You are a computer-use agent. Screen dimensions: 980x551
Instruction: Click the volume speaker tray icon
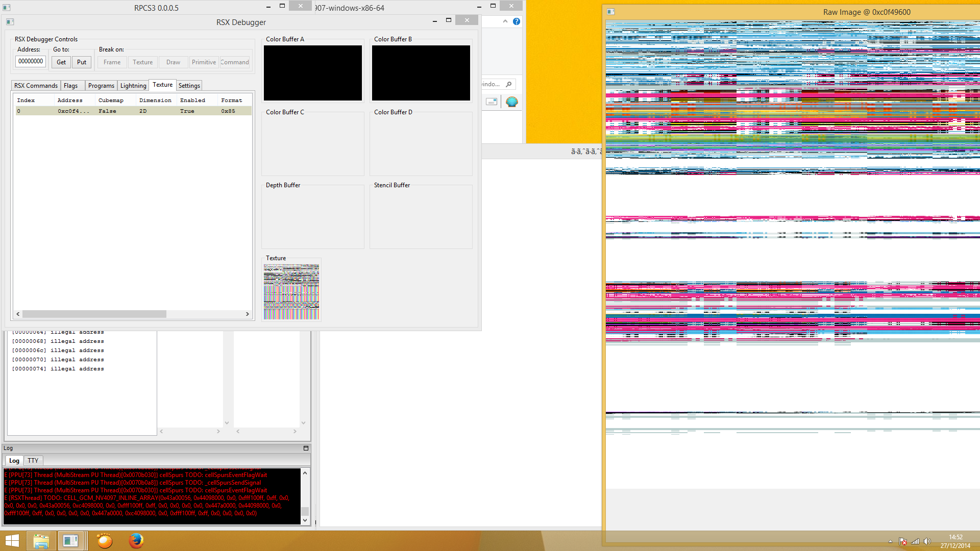(x=927, y=541)
